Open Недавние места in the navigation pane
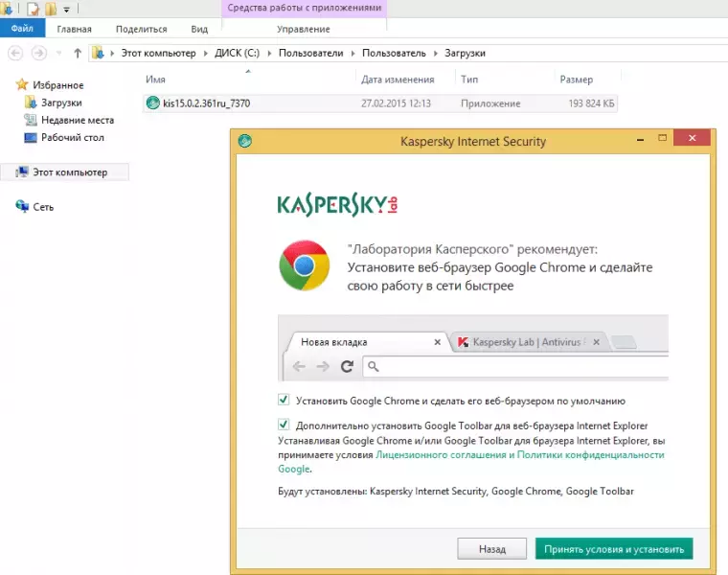This screenshot has height=575, width=728. [x=78, y=121]
